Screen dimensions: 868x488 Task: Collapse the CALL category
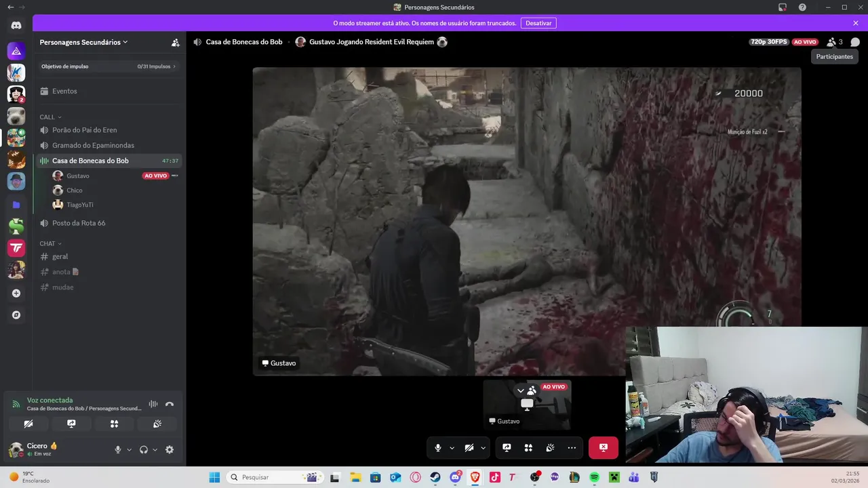coord(50,117)
